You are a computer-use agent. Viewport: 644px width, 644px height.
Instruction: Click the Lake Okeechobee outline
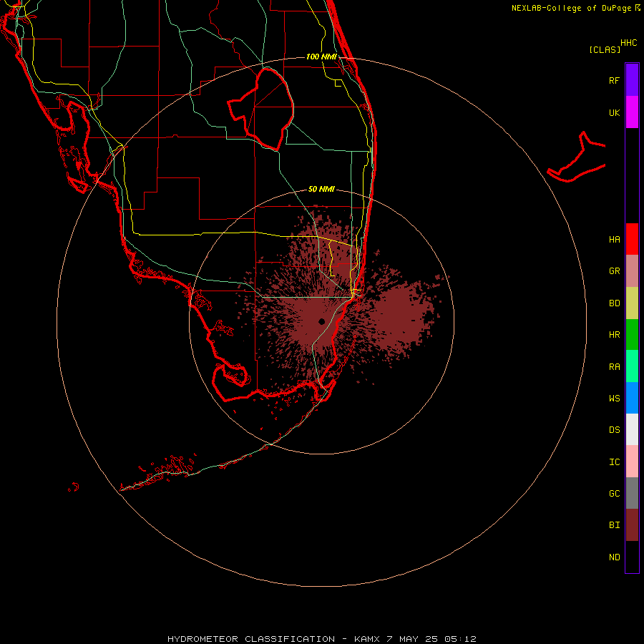point(261,109)
